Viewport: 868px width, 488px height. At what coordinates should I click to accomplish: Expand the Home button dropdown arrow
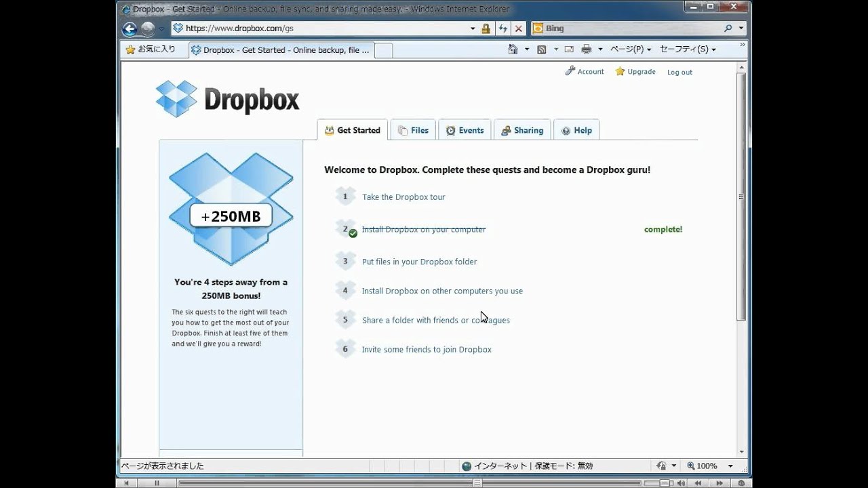tap(526, 49)
